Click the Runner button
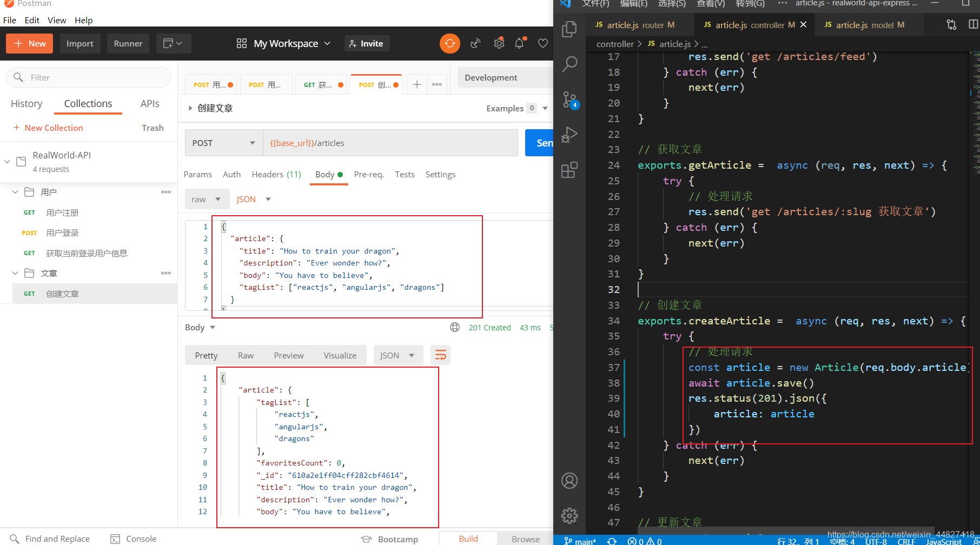The width and height of the screenshot is (980, 545). click(128, 43)
